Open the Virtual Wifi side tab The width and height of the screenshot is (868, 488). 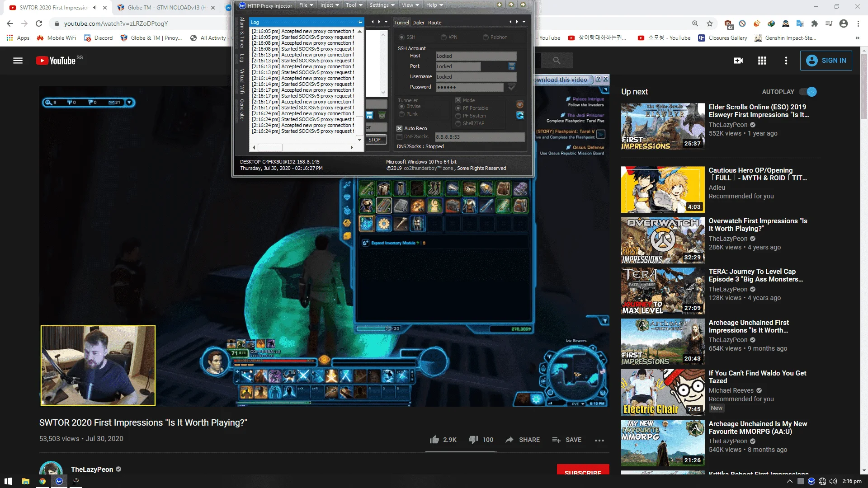tap(242, 81)
